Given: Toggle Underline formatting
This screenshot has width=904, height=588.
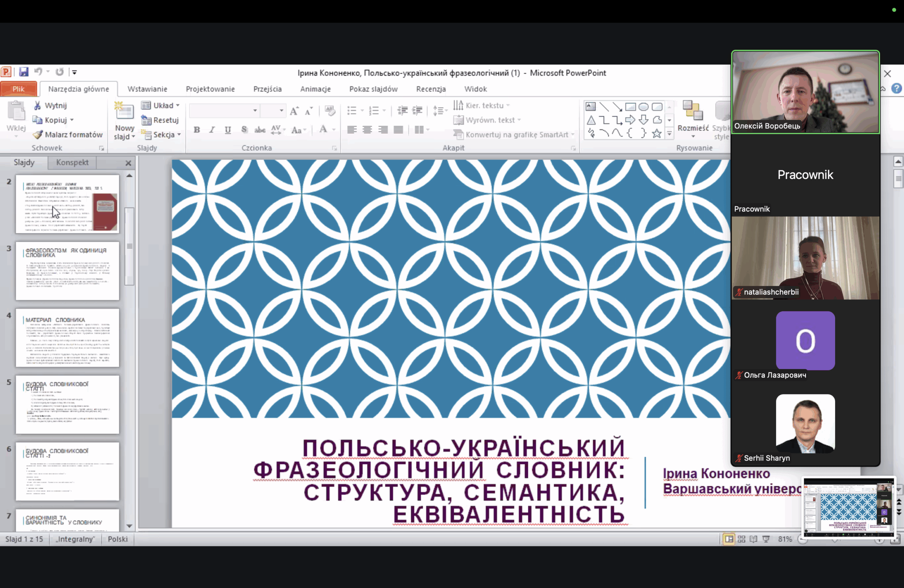Looking at the screenshot, I should tap(227, 130).
